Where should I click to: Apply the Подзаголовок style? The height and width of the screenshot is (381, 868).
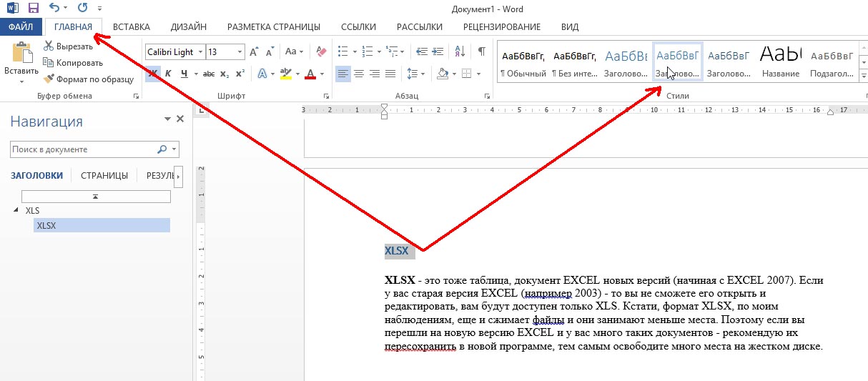[x=832, y=62]
